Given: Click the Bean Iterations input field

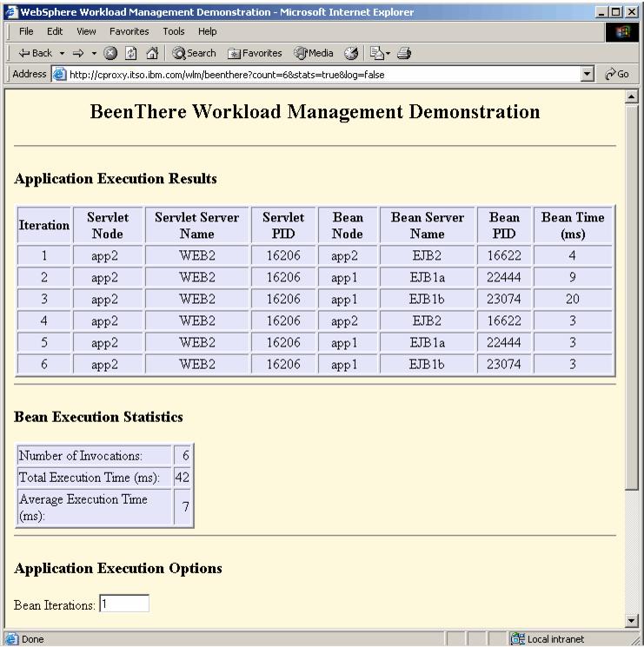Looking at the screenshot, I should [x=124, y=604].
